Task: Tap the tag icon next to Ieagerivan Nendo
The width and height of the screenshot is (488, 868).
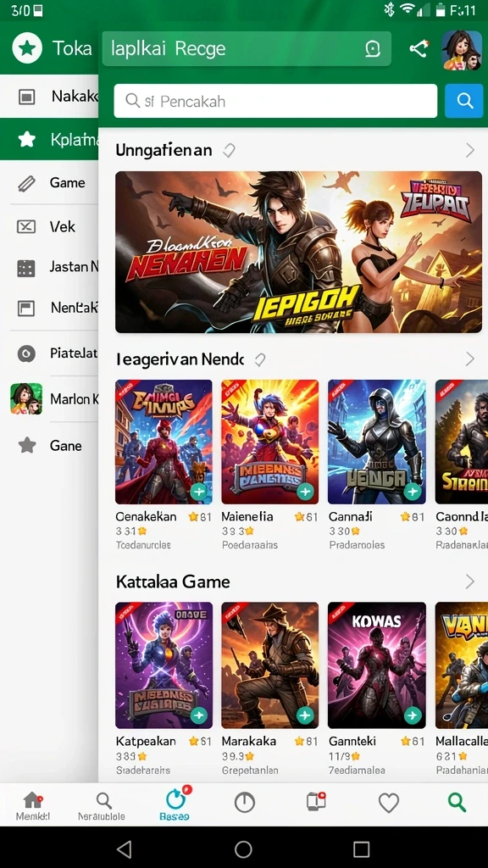Action: pyautogui.click(x=260, y=360)
